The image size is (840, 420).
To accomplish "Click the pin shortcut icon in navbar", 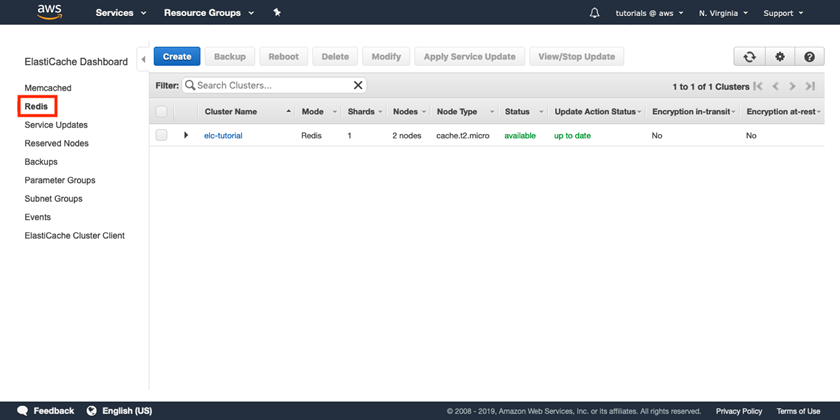I will pyautogui.click(x=277, y=13).
